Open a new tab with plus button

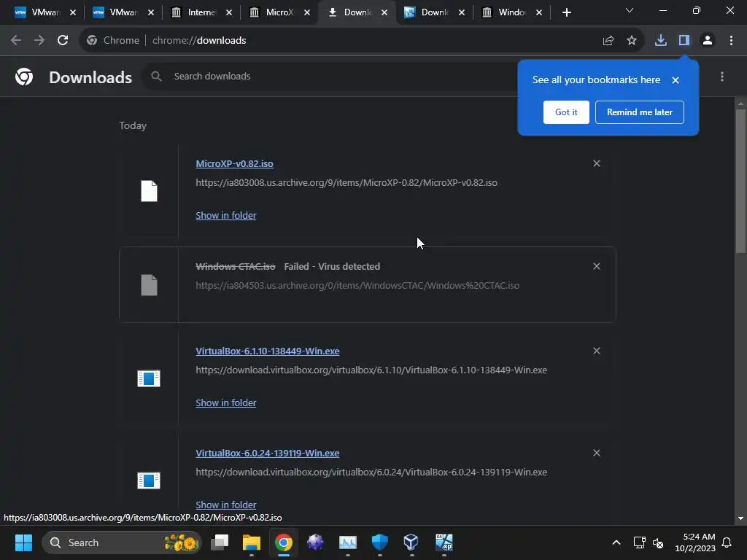(x=566, y=12)
